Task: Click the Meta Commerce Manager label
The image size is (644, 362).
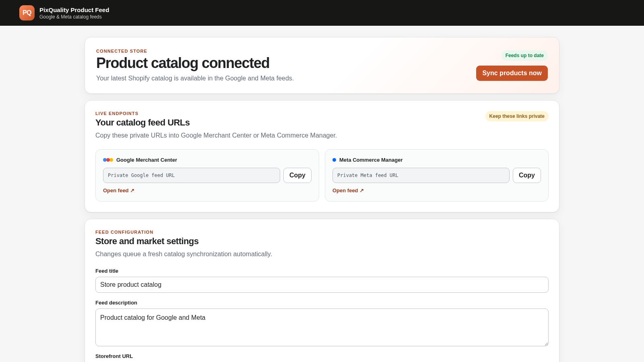Action: point(371,160)
